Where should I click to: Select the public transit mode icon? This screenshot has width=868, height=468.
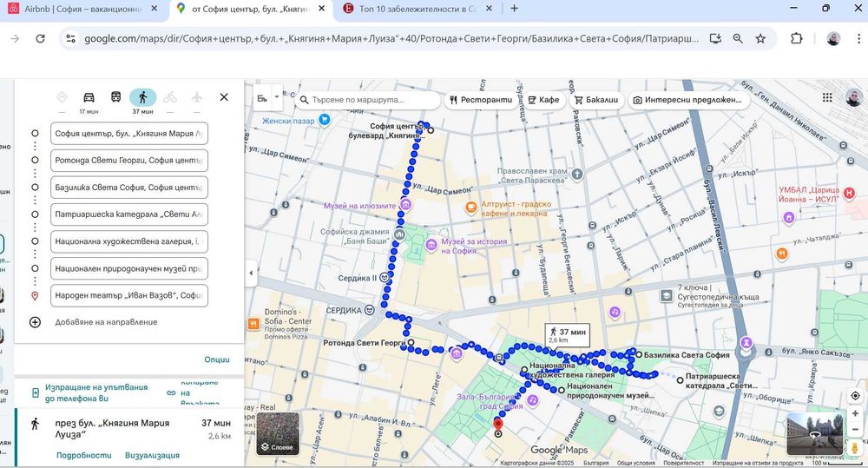pyautogui.click(x=115, y=97)
